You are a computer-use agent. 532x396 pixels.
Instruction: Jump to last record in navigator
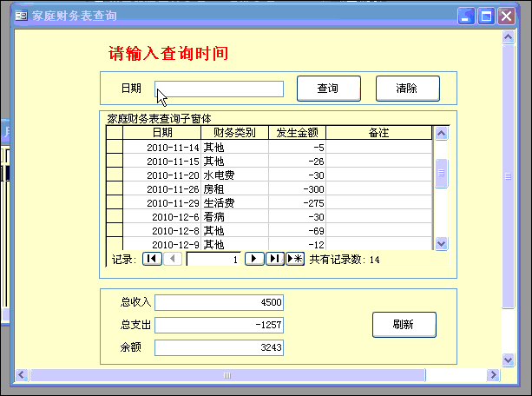[275, 259]
